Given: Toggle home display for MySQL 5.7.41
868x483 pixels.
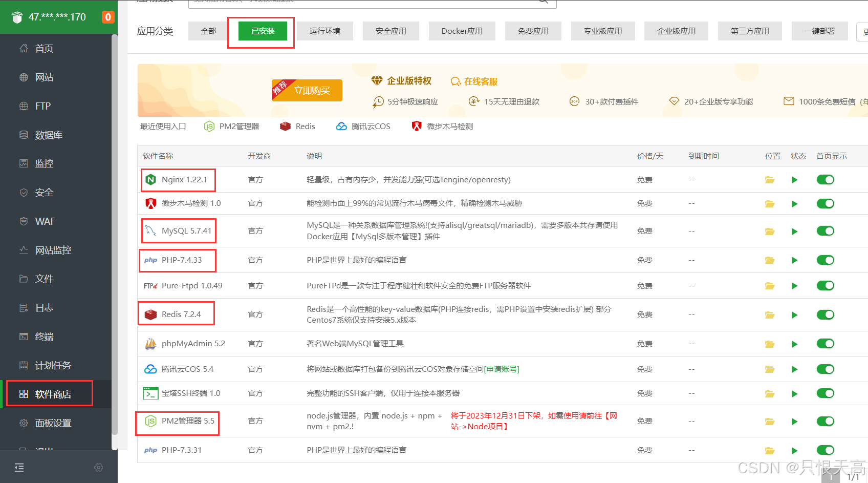Looking at the screenshot, I should pyautogui.click(x=826, y=231).
